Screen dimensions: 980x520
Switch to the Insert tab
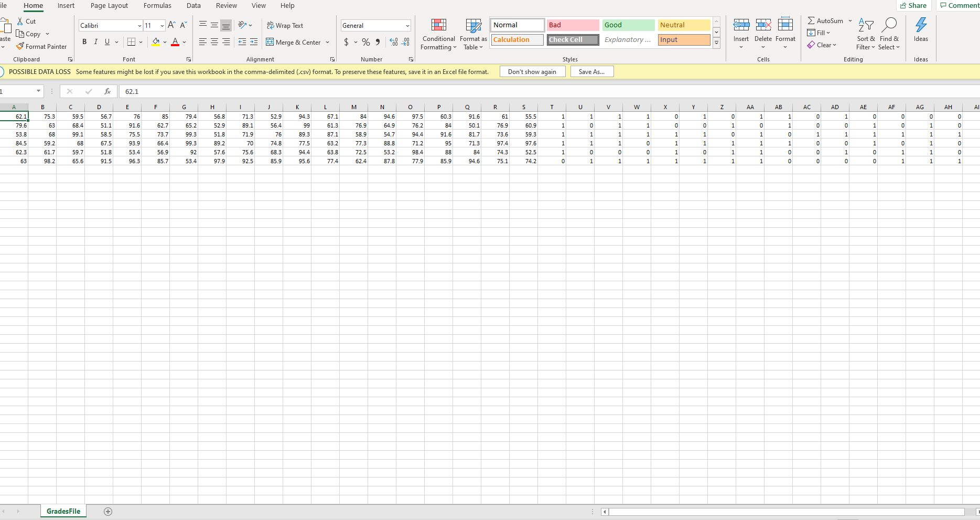[x=66, y=6]
